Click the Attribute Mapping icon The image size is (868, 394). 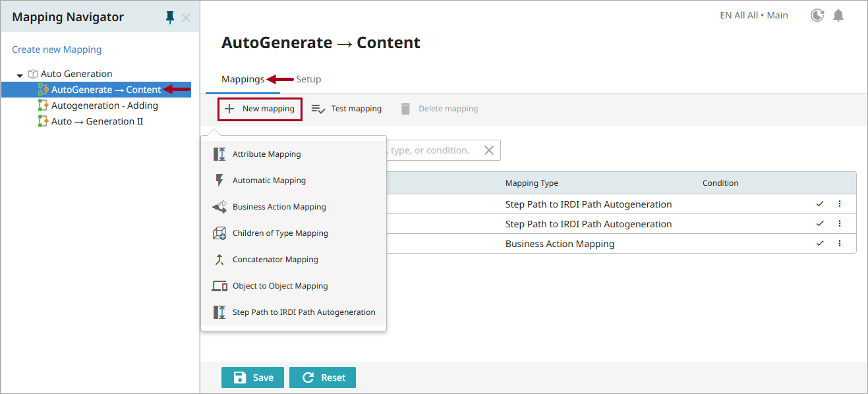[219, 154]
